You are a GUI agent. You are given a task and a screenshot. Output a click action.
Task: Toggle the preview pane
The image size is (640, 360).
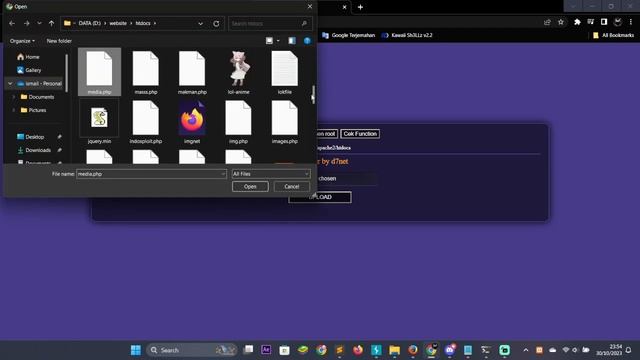[x=292, y=40]
